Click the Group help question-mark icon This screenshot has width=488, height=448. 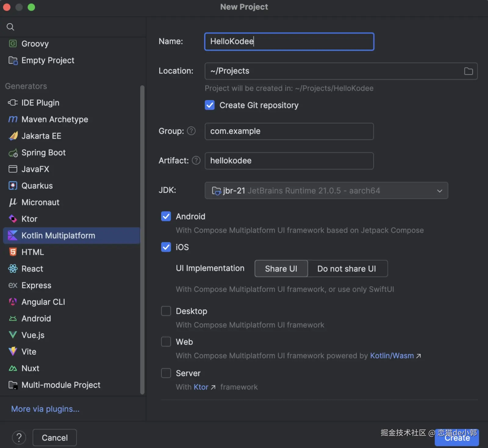click(x=191, y=131)
